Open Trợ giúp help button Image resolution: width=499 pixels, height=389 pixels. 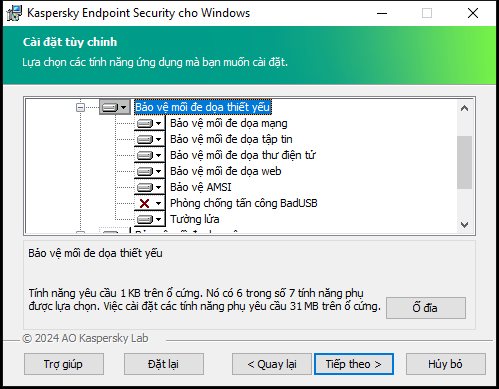[x=64, y=364]
